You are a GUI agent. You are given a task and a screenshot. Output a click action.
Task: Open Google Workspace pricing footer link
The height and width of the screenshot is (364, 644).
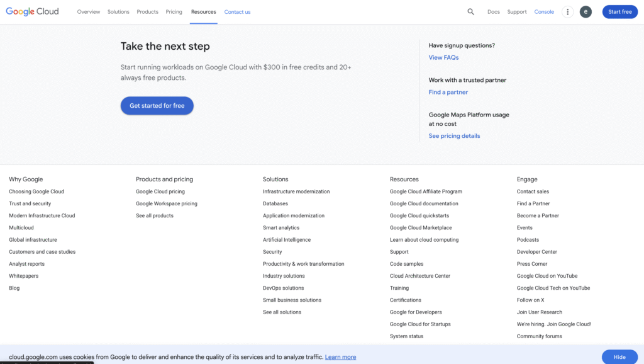pyautogui.click(x=167, y=203)
